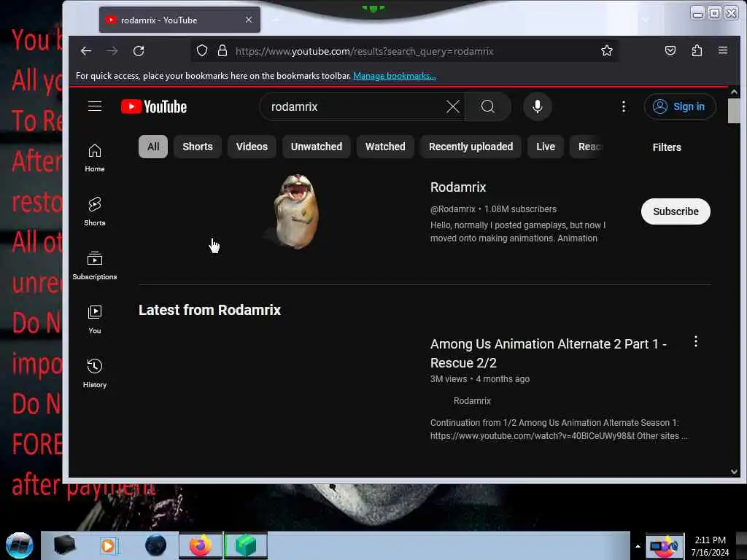The width and height of the screenshot is (747, 560).
Task: Open YouTube settings three-dot menu
Action: pyautogui.click(x=623, y=106)
